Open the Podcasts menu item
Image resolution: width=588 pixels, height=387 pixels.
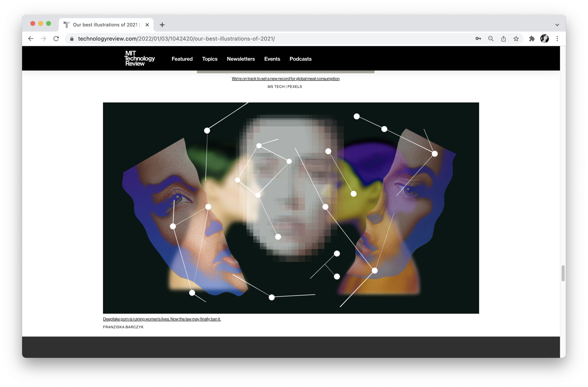click(x=301, y=59)
